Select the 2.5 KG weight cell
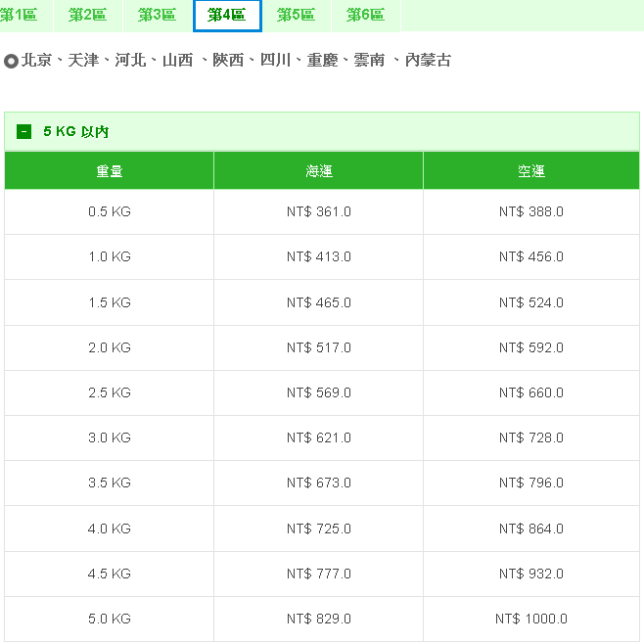644x644 pixels. 109,393
